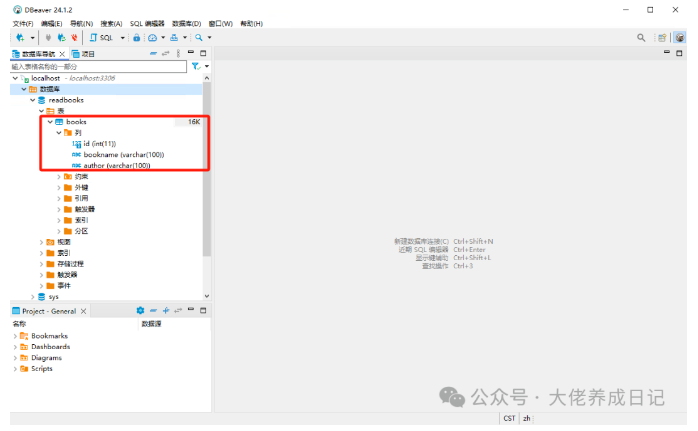Viewport: 698px width, 431px height.
Task: Switch to the 项目 tab
Action: pos(83,54)
